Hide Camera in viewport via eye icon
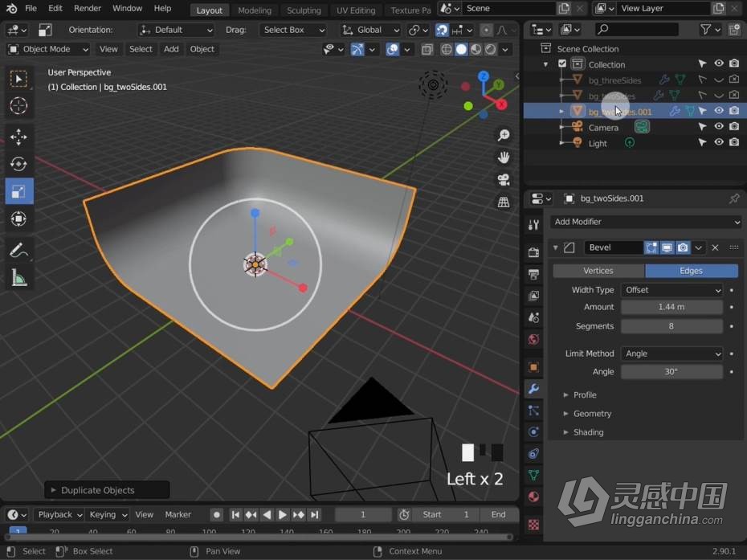Screen dimensions: 747x560 click(x=718, y=127)
